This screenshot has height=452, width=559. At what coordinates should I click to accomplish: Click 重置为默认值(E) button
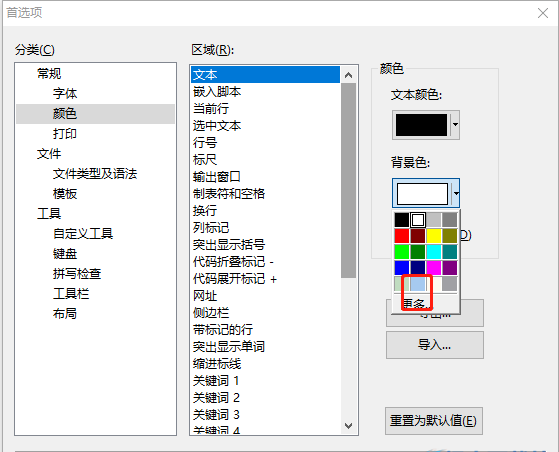(x=434, y=421)
